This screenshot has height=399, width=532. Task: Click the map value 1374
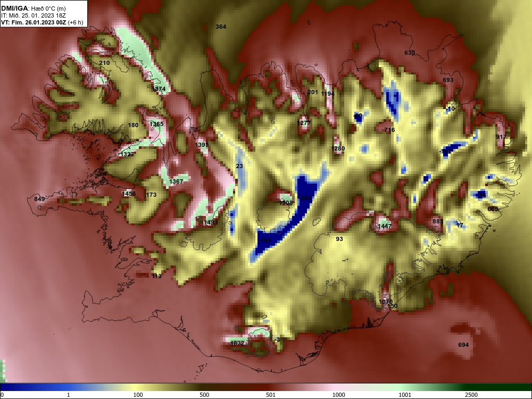[x=159, y=89]
